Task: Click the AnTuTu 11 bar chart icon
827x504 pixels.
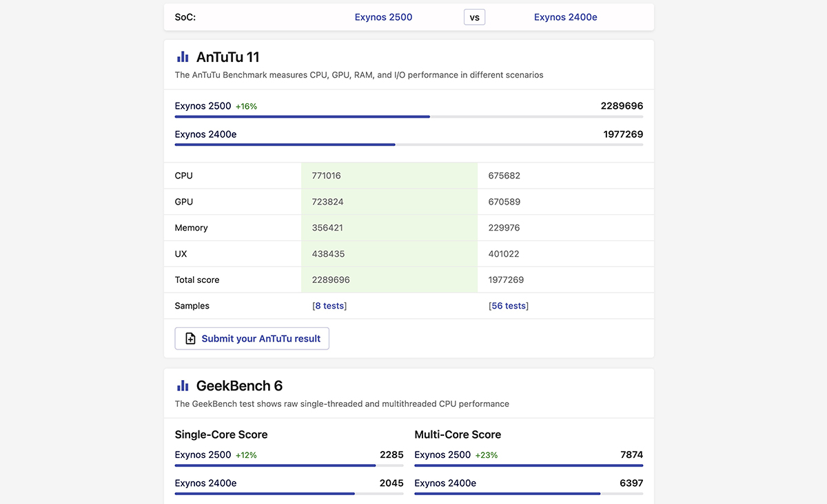Action: [x=183, y=57]
